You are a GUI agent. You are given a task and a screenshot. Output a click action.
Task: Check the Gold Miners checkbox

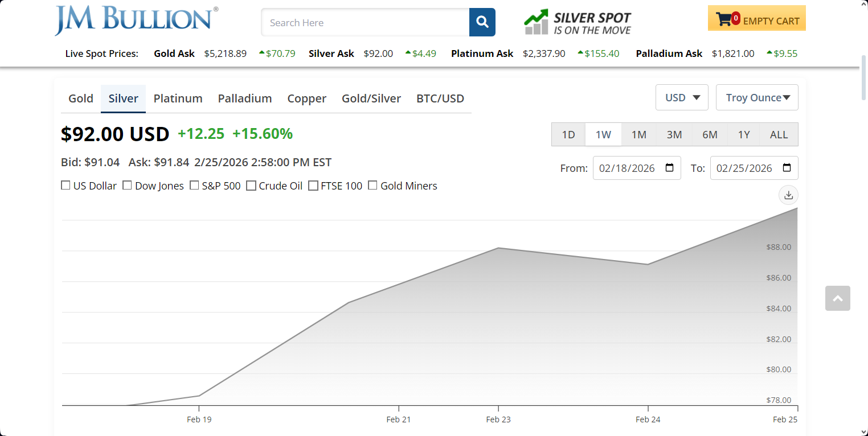pyautogui.click(x=372, y=186)
